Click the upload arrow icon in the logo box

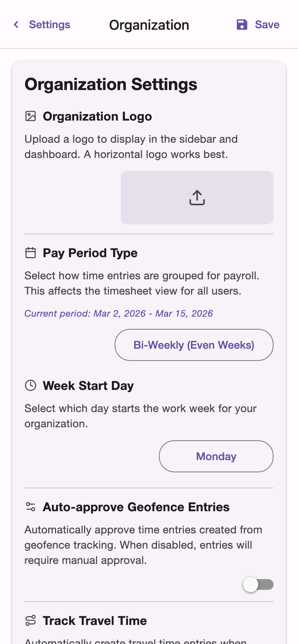(x=197, y=197)
